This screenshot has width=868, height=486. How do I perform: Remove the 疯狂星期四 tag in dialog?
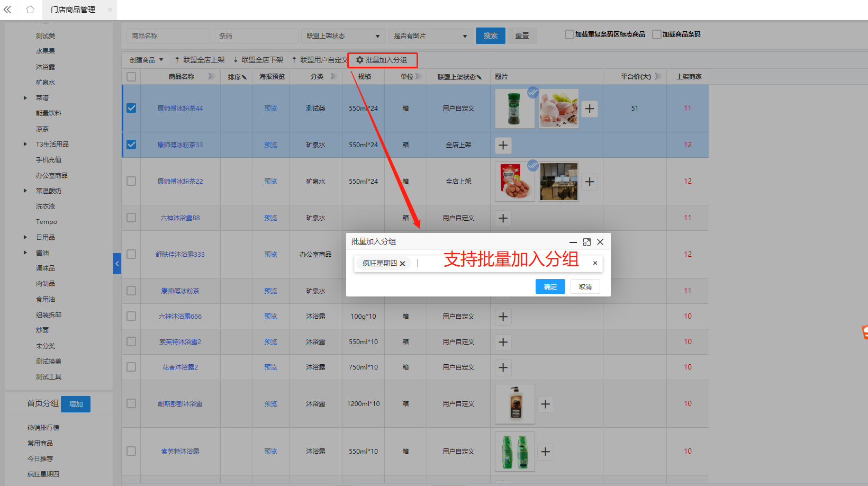[403, 264]
